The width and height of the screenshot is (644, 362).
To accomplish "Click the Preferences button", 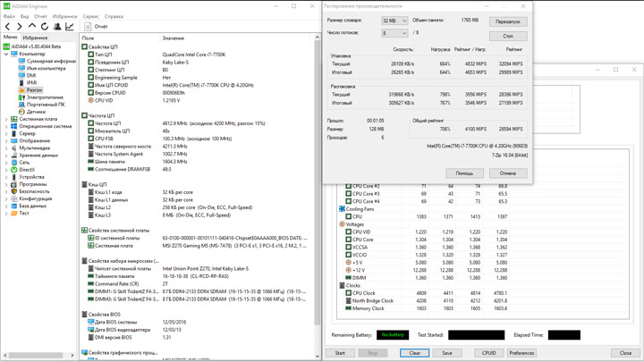I will tap(521, 353).
